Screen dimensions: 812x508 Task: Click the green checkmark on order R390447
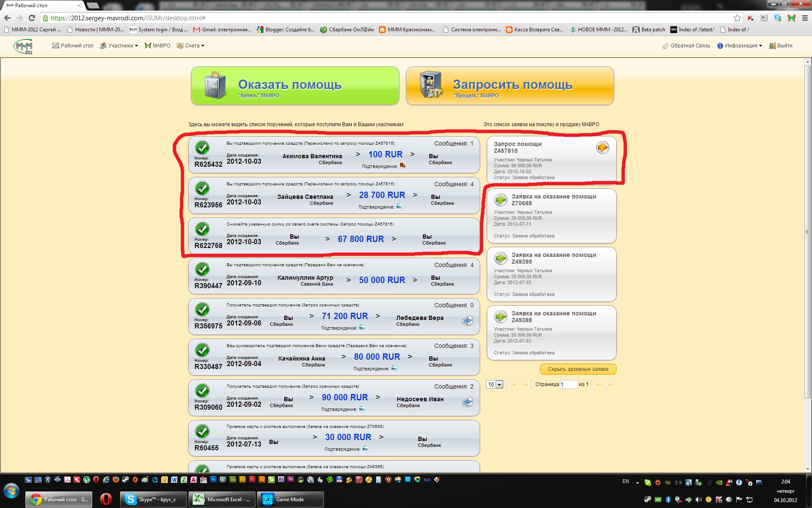coord(202,269)
